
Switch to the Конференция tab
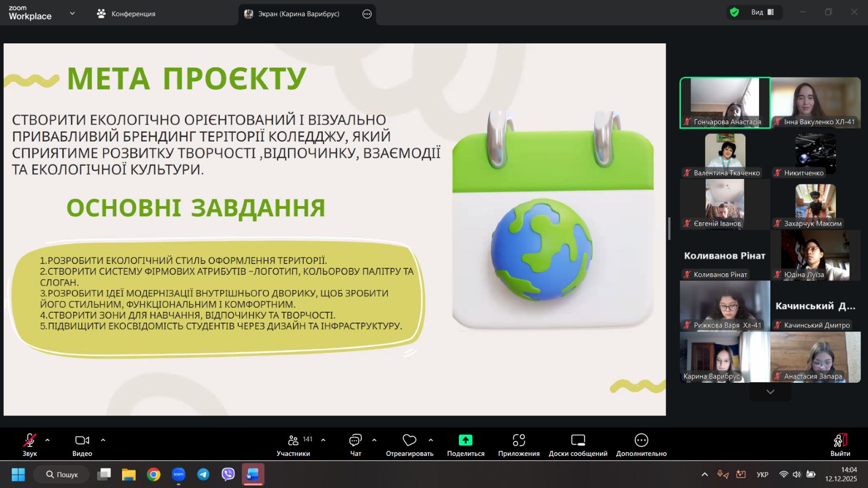126,14
